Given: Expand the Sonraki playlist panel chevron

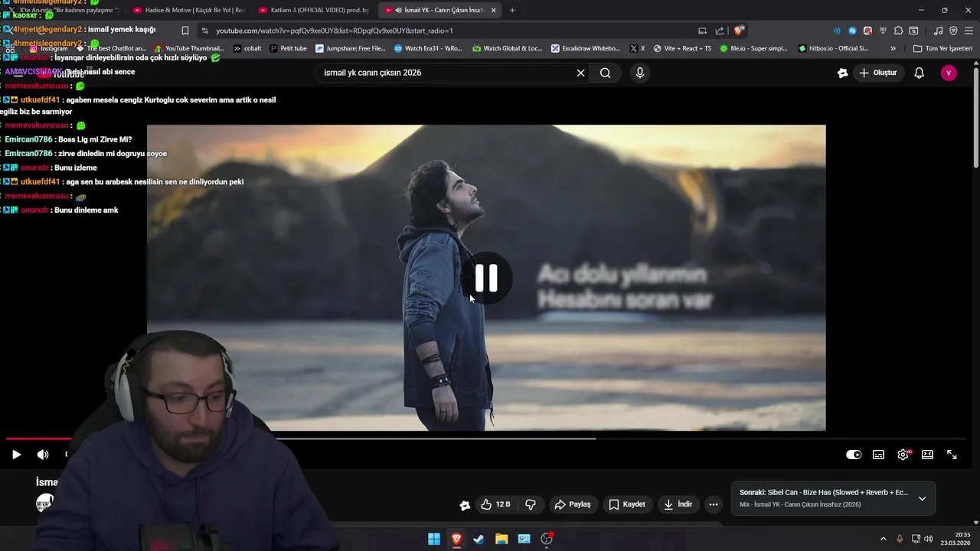Looking at the screenshot, I should pos(922,498).
